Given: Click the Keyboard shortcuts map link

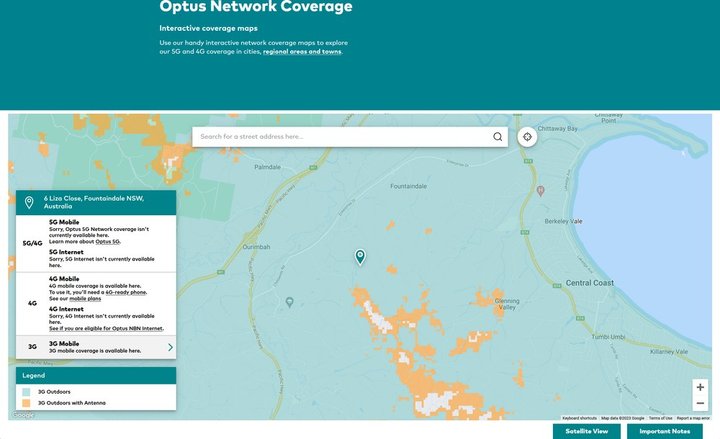Looking at the screenshot, I should tap(579, 418).
